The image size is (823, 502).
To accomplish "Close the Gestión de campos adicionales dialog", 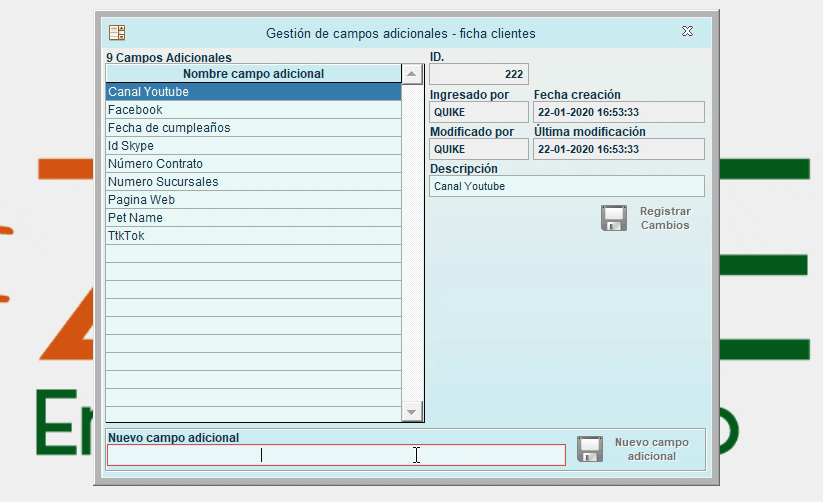I will (687, 32).
